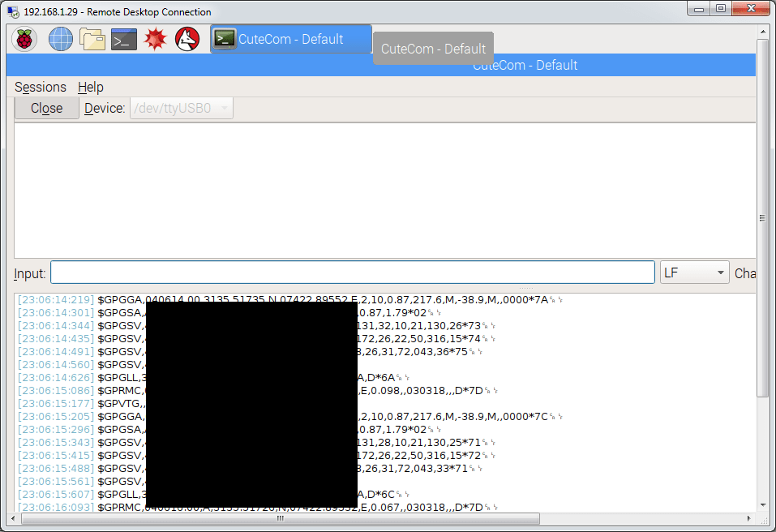This screenshot has height=532, width=776.
Task: Click the vertical scrollbar up arrow
Action: (x=762, y=32)
